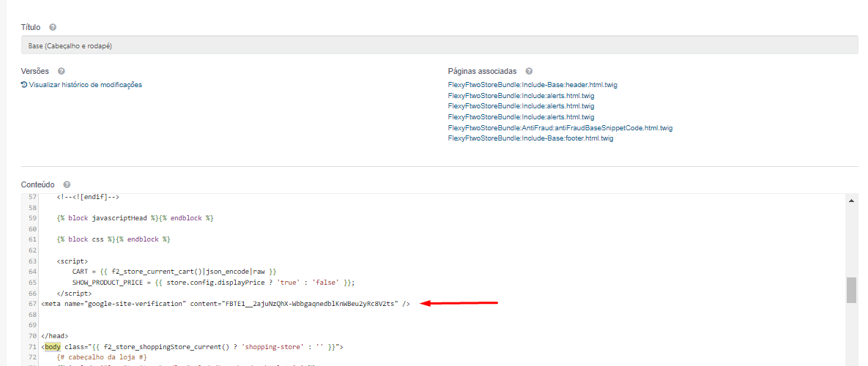Screen dimensions: 868x366
Task: Click line number 67 in gutter
Action: (32, 304)
